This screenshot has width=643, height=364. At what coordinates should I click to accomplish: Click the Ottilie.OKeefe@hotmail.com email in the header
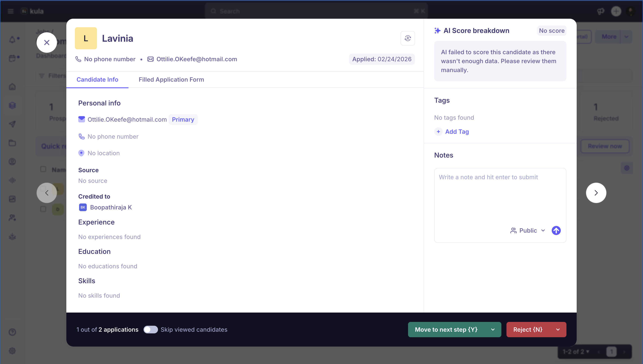[196, 59]
